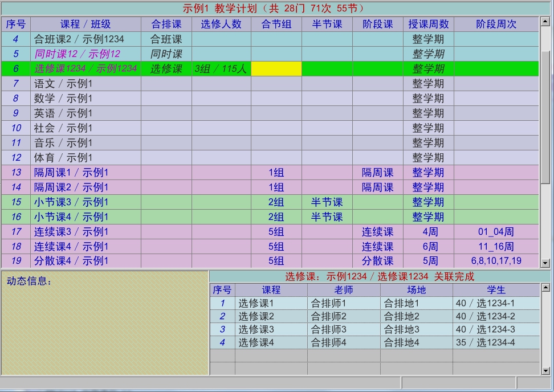Click venue cell 合排地4

417,342
